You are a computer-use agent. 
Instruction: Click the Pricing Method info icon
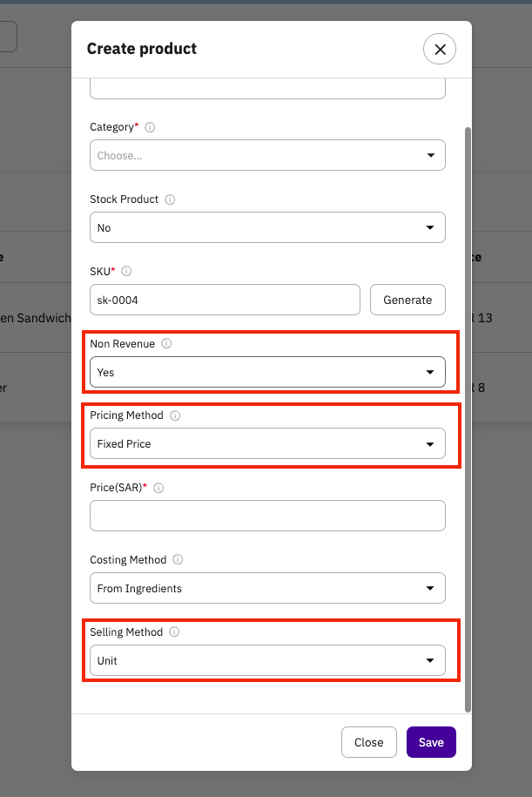[x=175, y=415]
